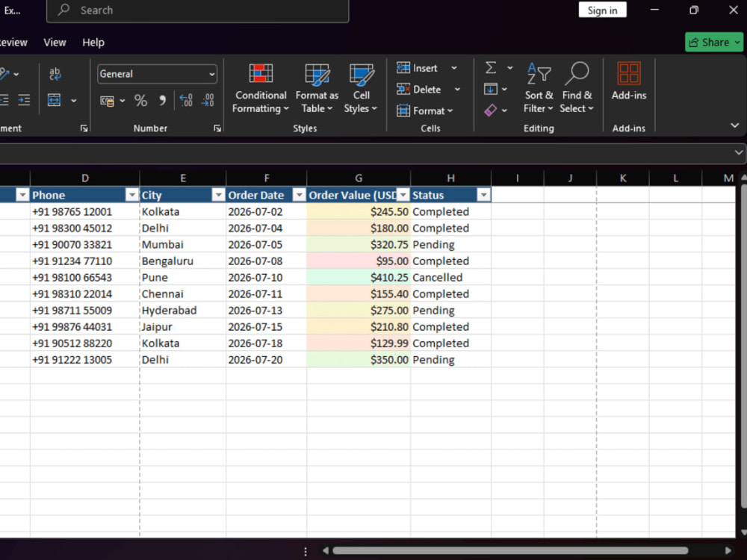The height and width of the screenshot is (560, 747).
Task: Select the 2026-07-13 date cell
Action: 267,311
